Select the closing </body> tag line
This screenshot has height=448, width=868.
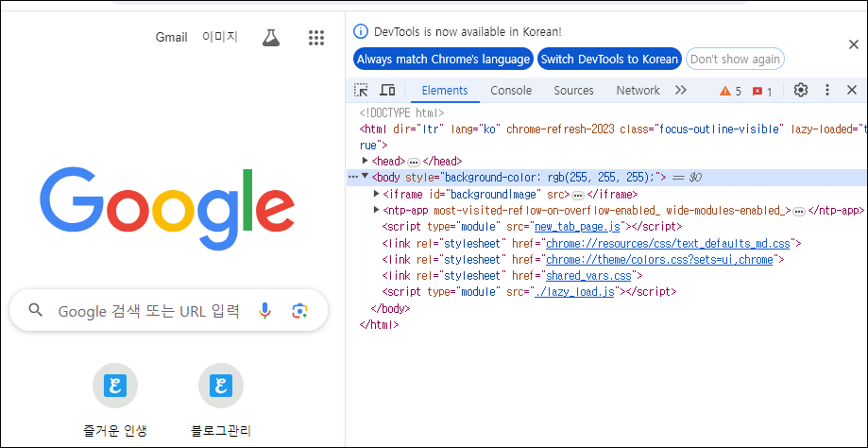[390, 308]
